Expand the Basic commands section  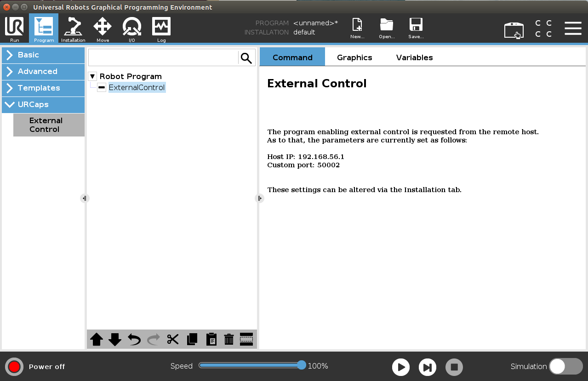click(x=43, y=55)
